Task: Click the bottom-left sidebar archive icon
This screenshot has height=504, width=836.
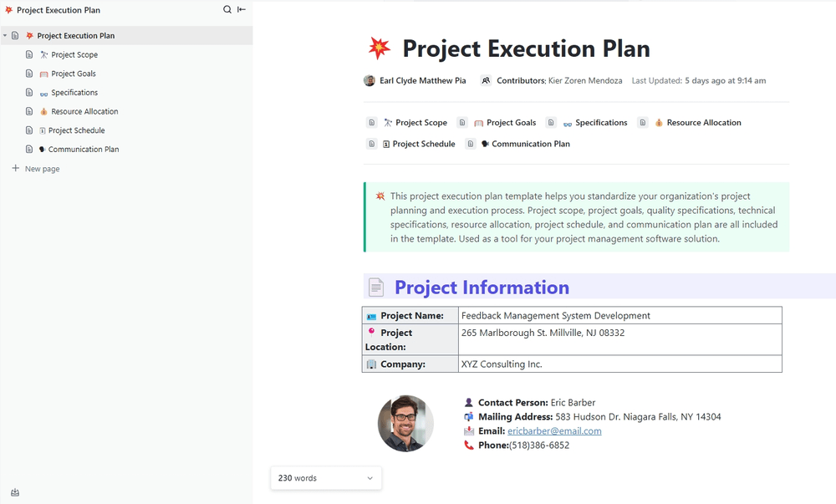Action: point(15,492)
